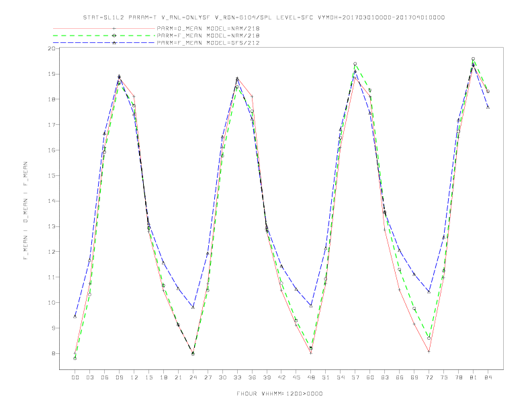The image size is (532, 411).
Task: Click y-axis tick label 19
Action: (x=52, y=74)
